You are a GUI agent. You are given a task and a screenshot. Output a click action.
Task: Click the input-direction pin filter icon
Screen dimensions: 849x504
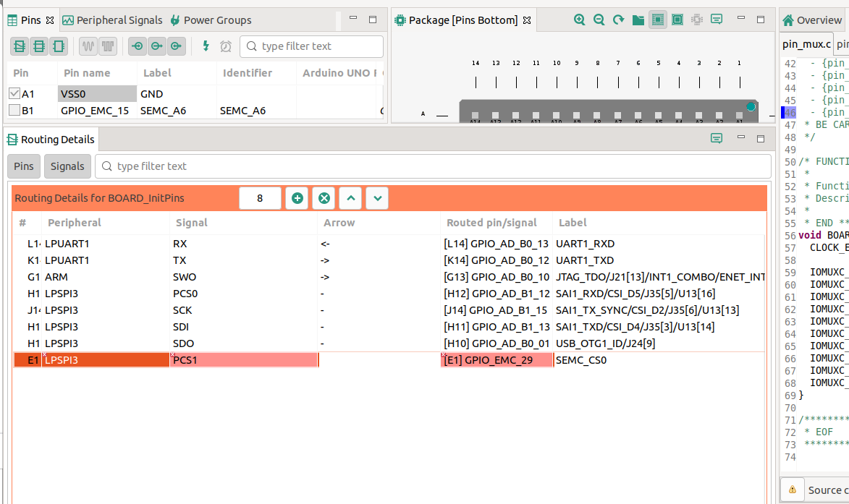pos(137,46)
